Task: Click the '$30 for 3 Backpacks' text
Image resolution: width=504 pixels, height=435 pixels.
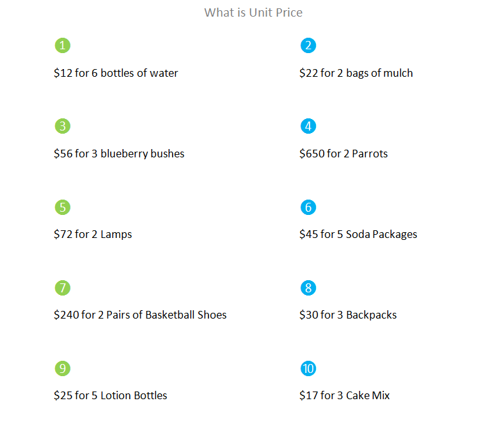Action: click(348, 315)
